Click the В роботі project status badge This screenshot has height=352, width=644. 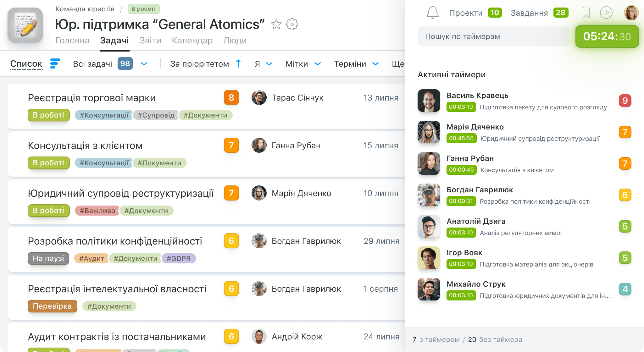(143, 9)
